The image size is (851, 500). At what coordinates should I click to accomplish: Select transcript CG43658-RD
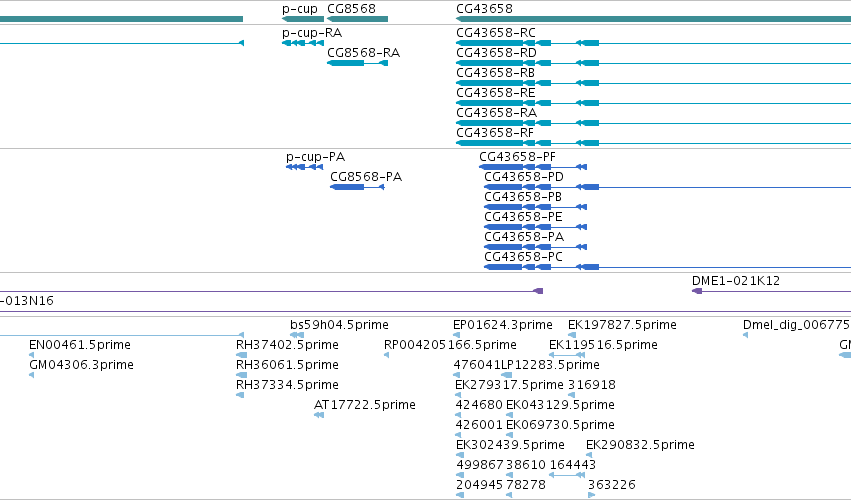pos(496,53)
